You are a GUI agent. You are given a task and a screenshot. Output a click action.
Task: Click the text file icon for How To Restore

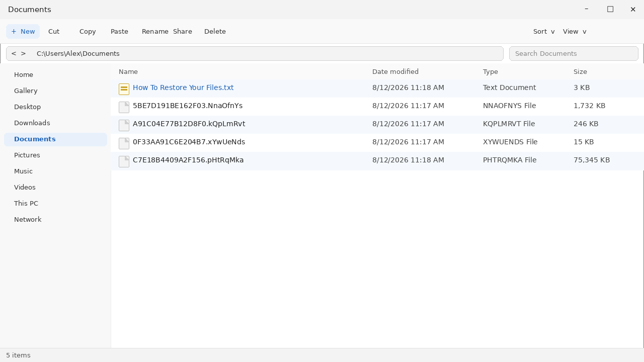click(124, 89)
